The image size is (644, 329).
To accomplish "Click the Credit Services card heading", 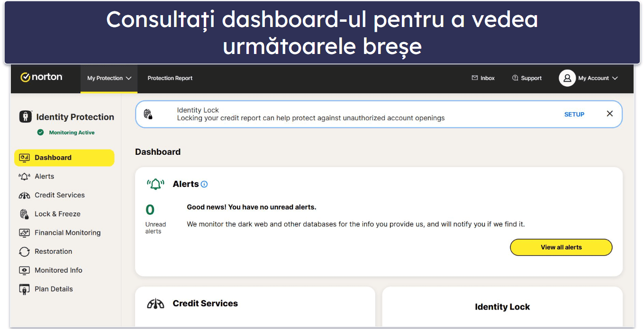I will pyautogui.click(x=205, y=303).
